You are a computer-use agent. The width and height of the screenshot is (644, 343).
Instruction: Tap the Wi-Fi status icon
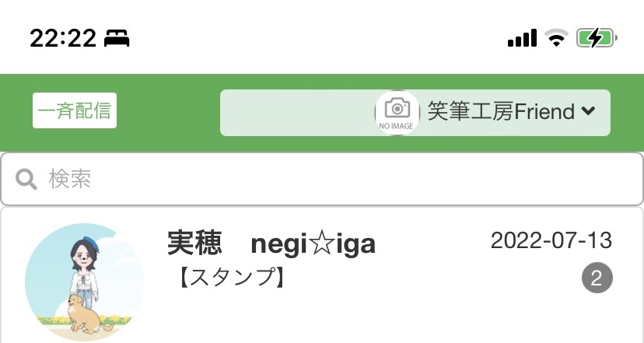click(x=557, y=38)
